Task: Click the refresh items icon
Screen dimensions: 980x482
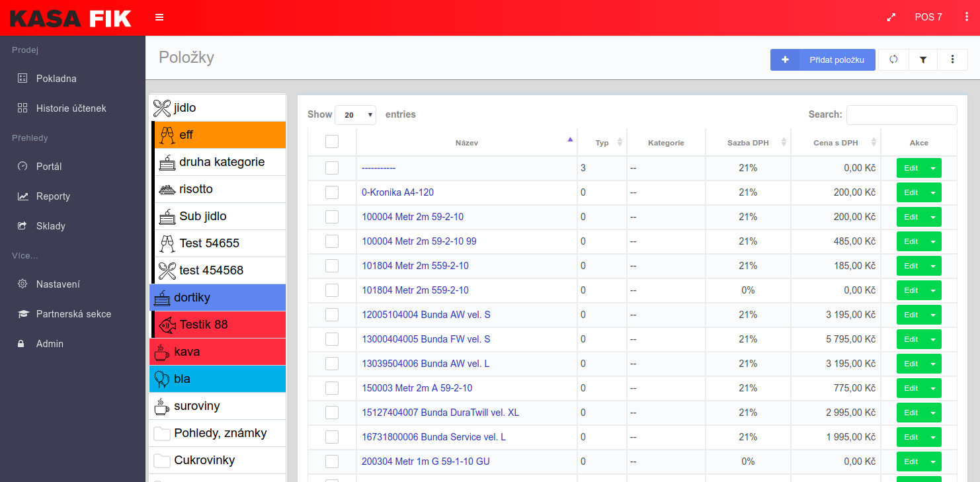Action: 893,60
